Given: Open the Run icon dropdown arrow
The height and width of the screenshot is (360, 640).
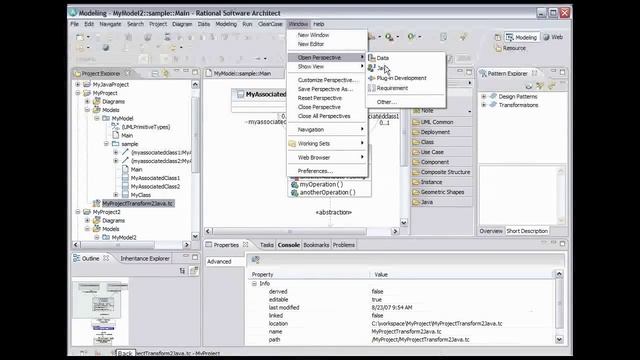Looking at the screenshot, I should coord(420,37).
